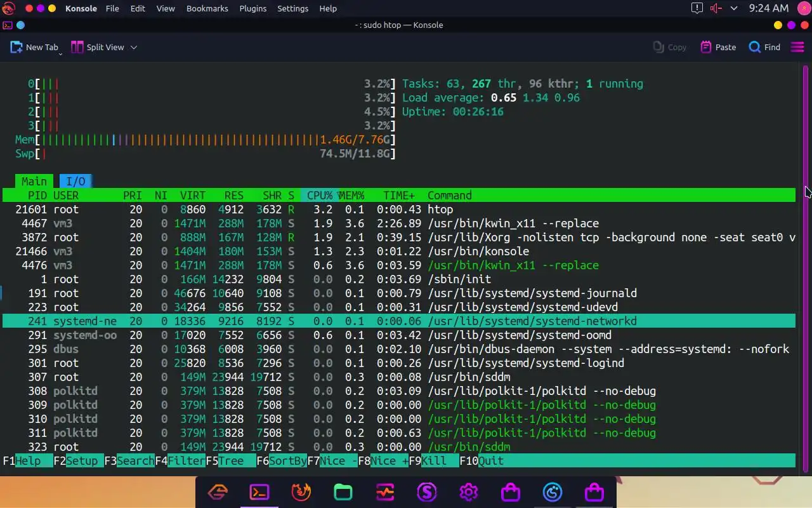The height and width of the screenshot is (508, 812).
Task: Click F5 Tree in htop footer
Action: (231, 461)
